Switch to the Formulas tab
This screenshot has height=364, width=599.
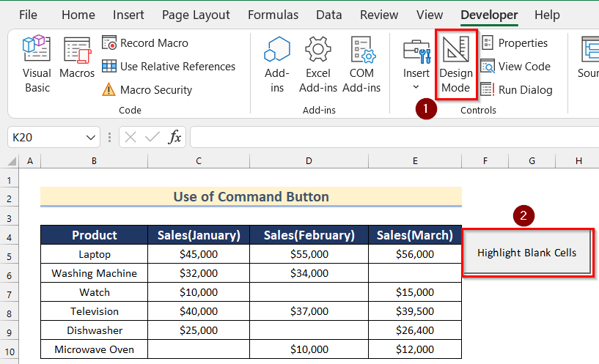273,15
